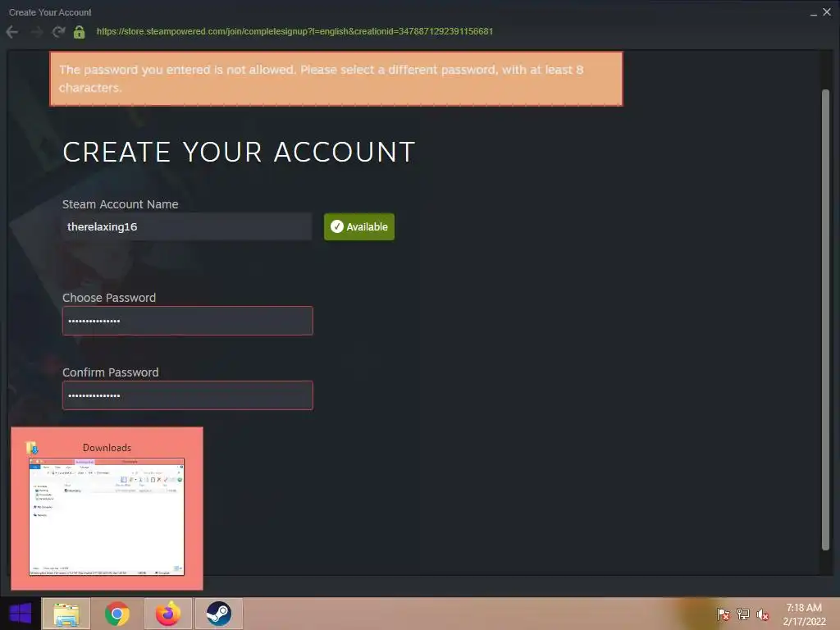Click the Steam Account Name field
The height and width of the screenshot is (630, 840).
(x=187, y=226)
